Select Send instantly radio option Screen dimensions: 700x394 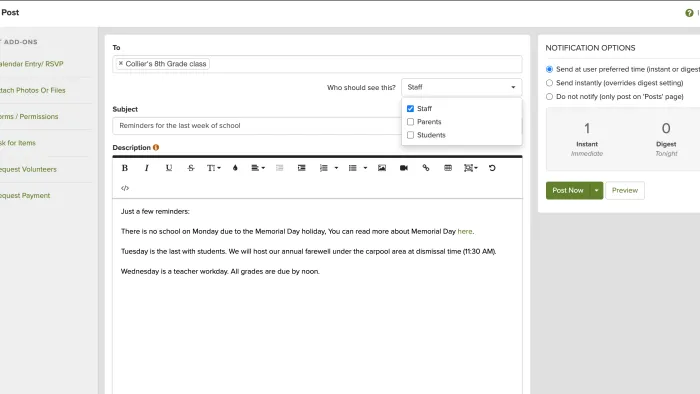pyautogui.click(x=550, y=83)
